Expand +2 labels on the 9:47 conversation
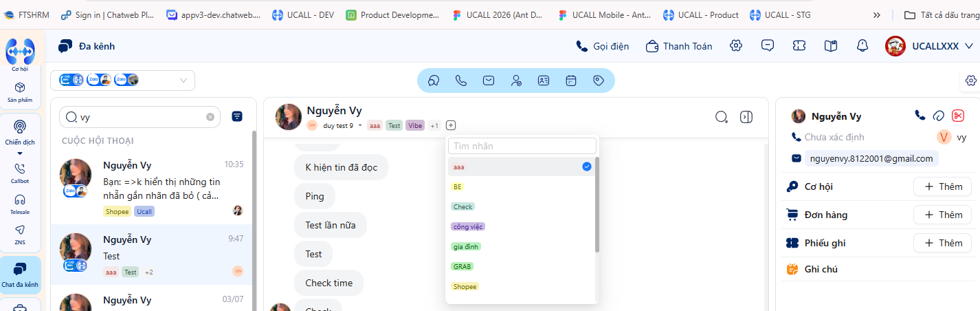 [148, 272]
